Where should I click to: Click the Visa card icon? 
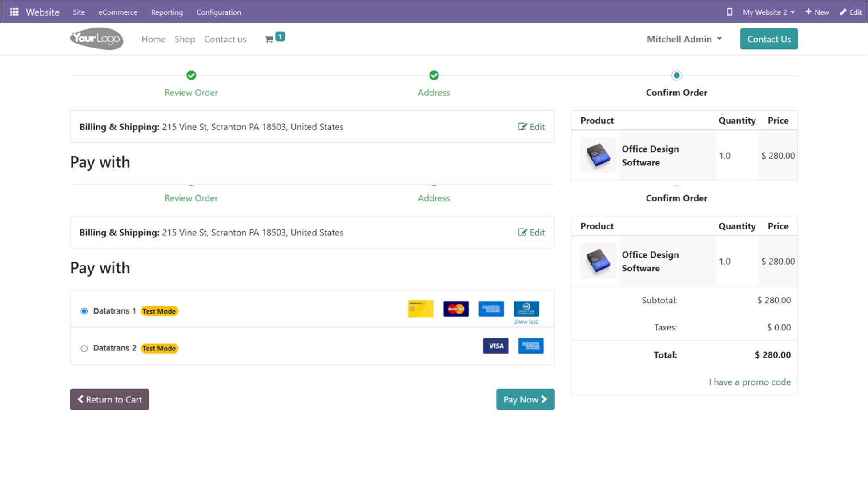coord(495,346)
